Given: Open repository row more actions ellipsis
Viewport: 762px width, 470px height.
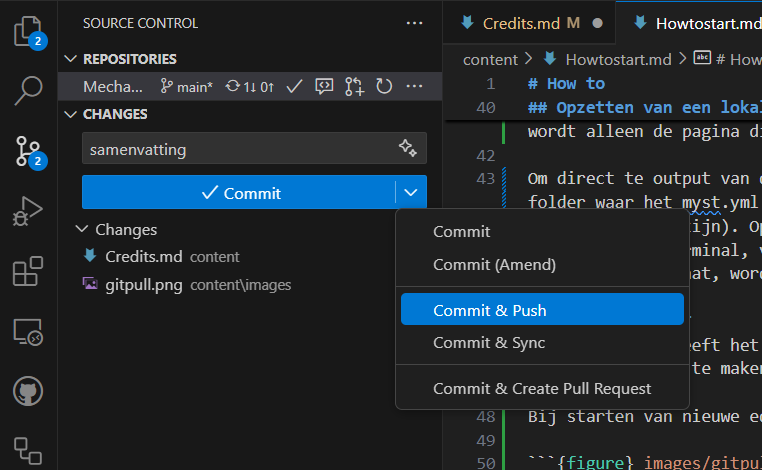Looking at the screenshot, I should tap(414, 87).
